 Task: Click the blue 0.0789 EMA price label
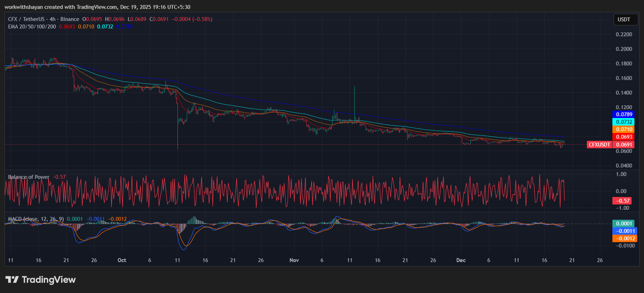tap(624, 114)
